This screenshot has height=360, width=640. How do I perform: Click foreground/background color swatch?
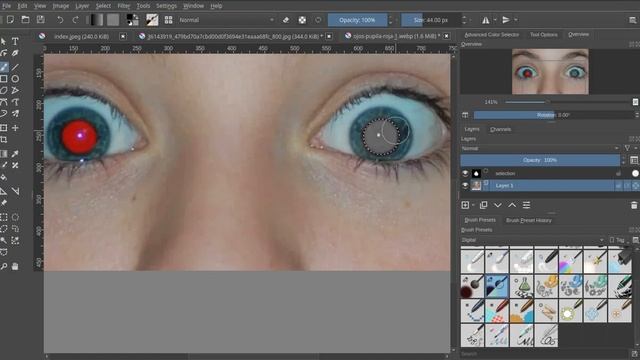click(132, 20)
